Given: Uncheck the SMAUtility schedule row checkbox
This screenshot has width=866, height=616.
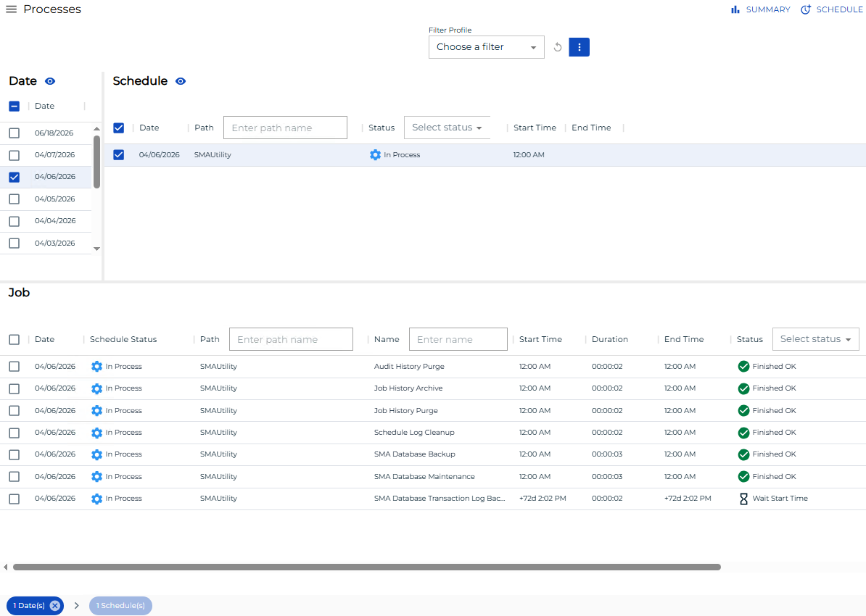Looking at the screenshot, I should pyautogui.click(x=119, y=155).
